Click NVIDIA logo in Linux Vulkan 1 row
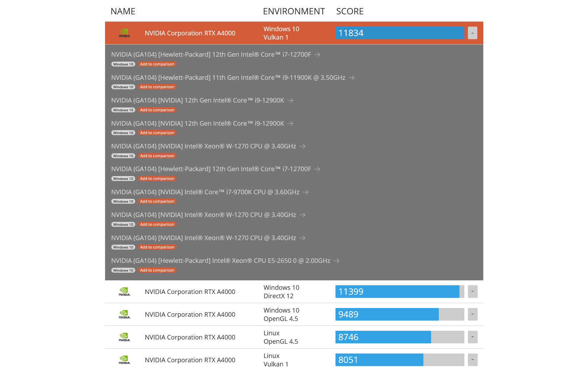This screenshot has height=371, width=588. click(x=124, y=360)
